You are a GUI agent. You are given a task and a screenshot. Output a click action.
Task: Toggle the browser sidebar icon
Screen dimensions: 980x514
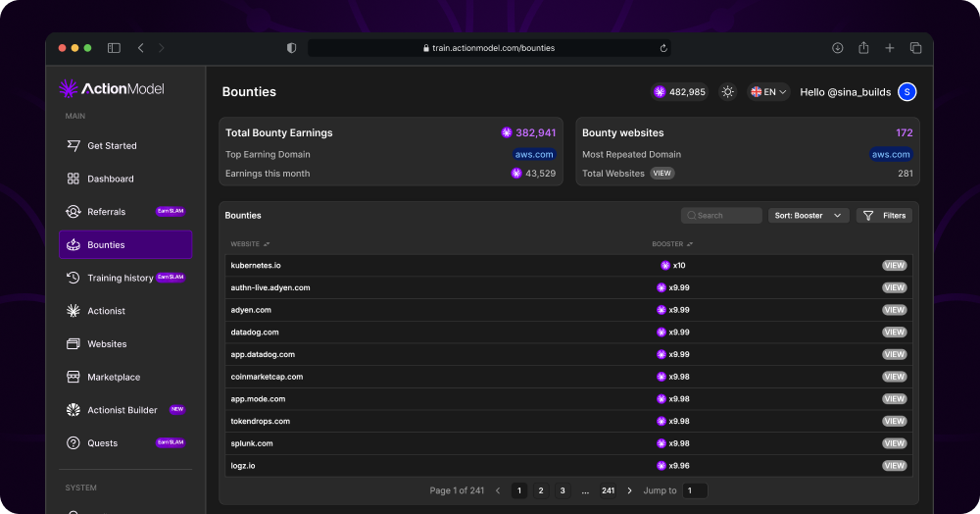coord(114,48)
